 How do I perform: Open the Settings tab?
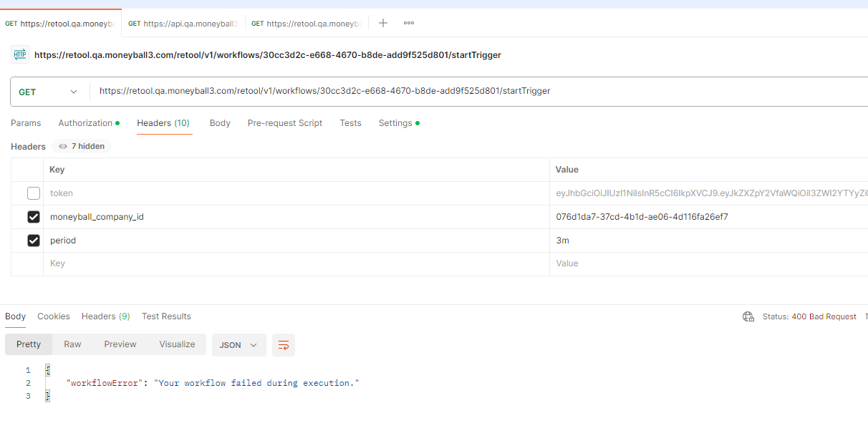click(399, 123)
